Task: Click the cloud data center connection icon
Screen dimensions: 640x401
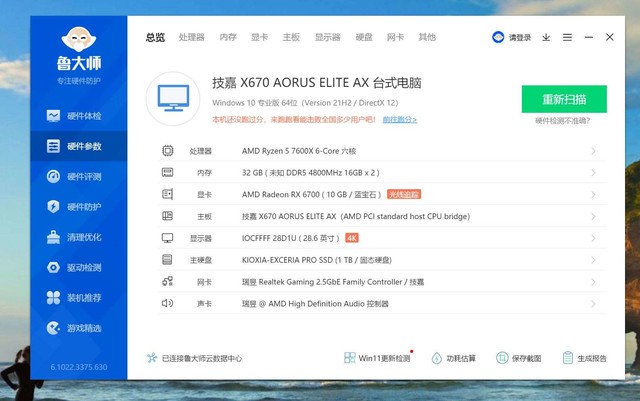Action: tap(152, 358)
